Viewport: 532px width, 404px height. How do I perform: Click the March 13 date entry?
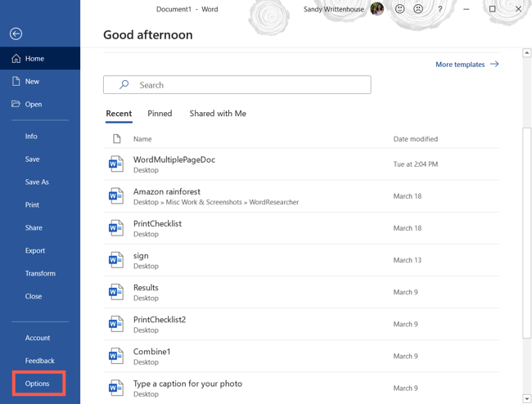click(x=407, y=260)
